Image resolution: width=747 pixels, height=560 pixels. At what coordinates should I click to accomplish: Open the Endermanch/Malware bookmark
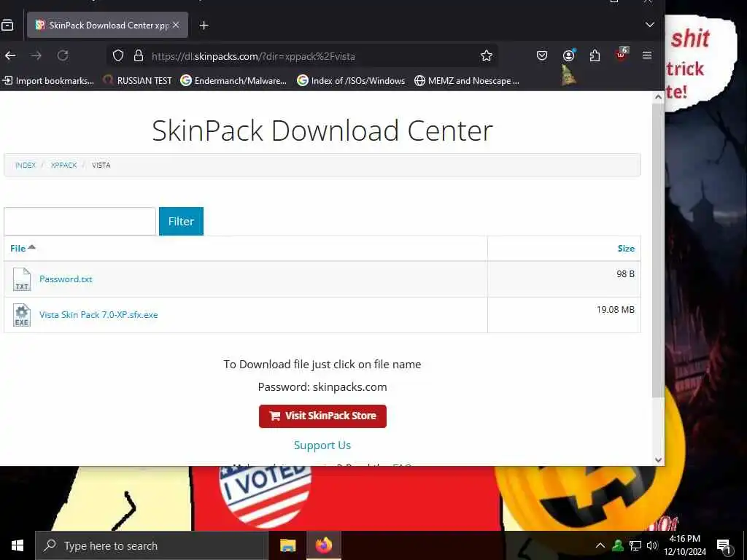click(x=234, y=80)
